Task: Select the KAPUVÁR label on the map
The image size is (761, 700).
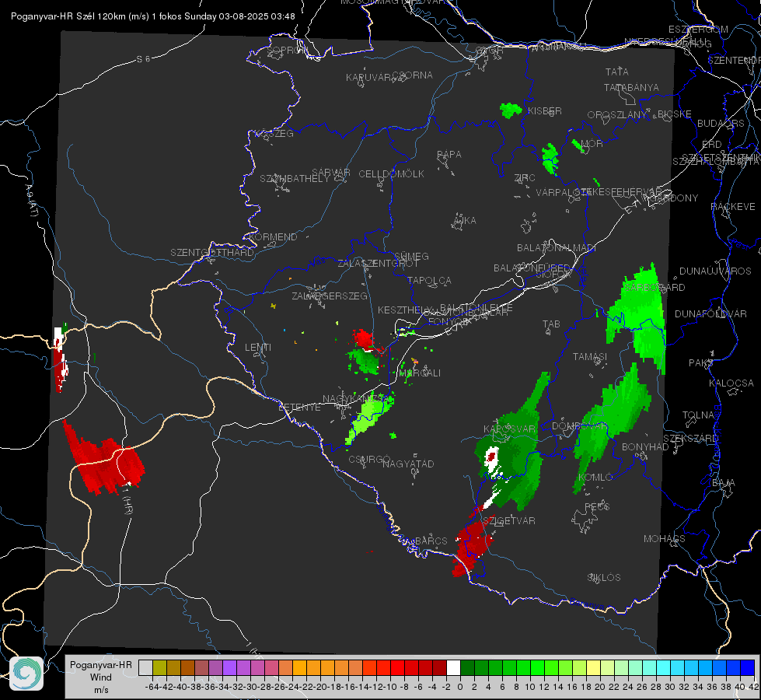Action: click(x=369, y=78)
